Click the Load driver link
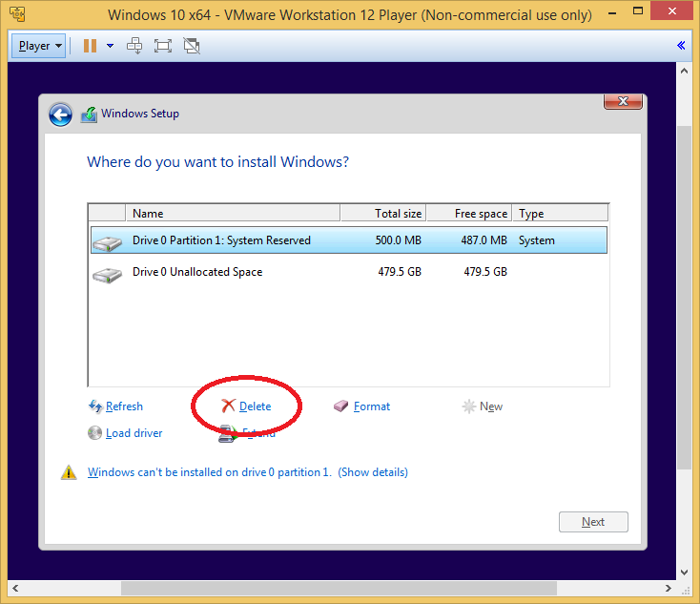This screenshot has height=604, width=700. point(134,433)
